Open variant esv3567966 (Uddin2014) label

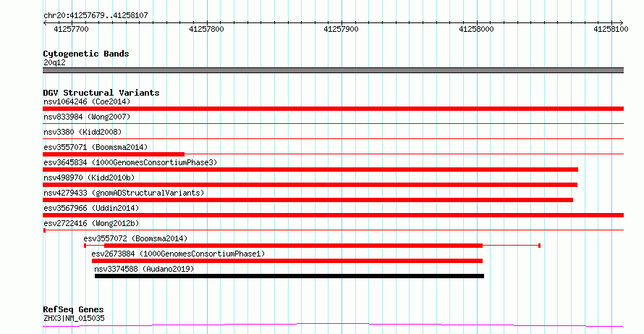pyautogui.click(x=91, y=208)
